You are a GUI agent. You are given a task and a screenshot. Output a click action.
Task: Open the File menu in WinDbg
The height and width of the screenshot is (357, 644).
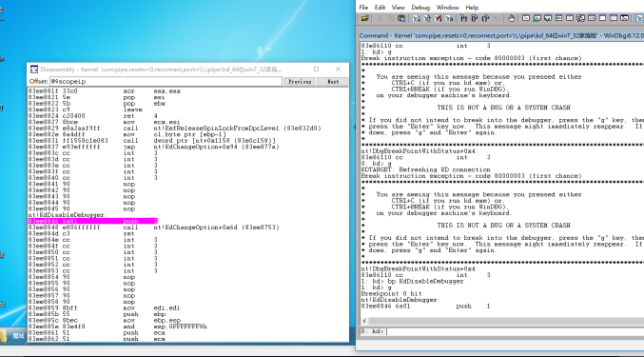click(x=363, y=8)
